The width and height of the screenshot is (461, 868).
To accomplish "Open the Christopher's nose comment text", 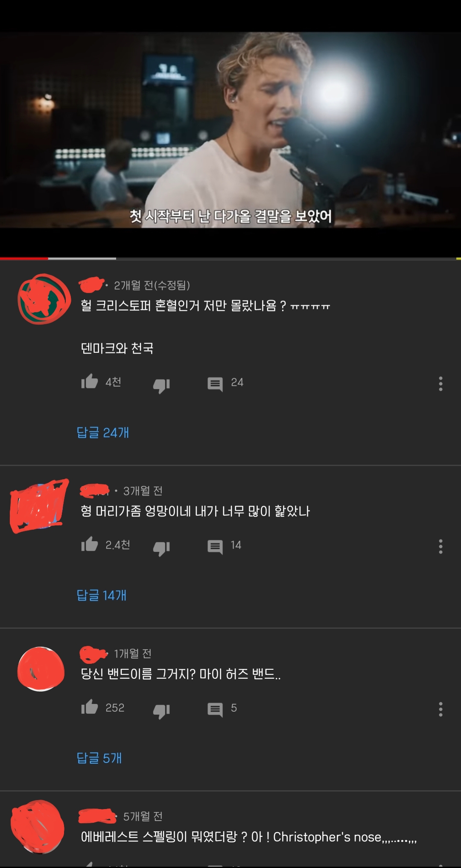I will pyautogui.click(x=249, y=837).
